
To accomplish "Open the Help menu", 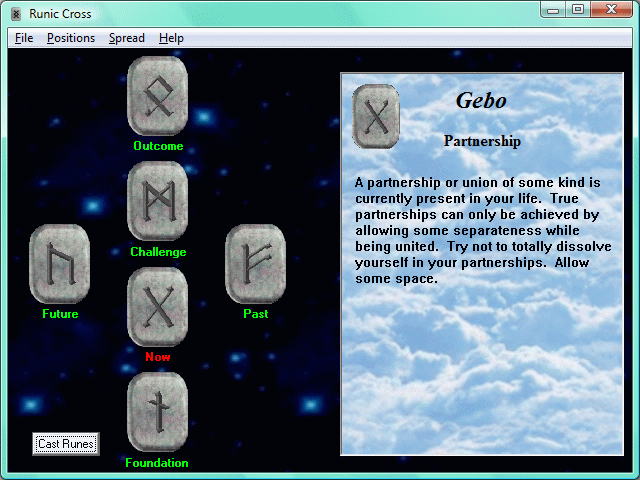I will coord(171,38).
